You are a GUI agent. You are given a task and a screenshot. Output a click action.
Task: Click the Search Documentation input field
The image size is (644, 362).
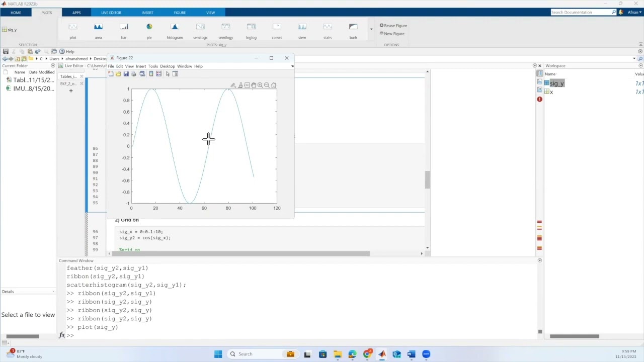[581, 12]
